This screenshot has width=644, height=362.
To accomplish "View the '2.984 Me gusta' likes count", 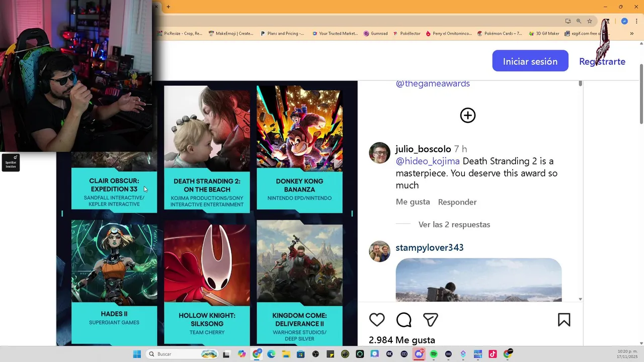I will [x=402, y=340].
